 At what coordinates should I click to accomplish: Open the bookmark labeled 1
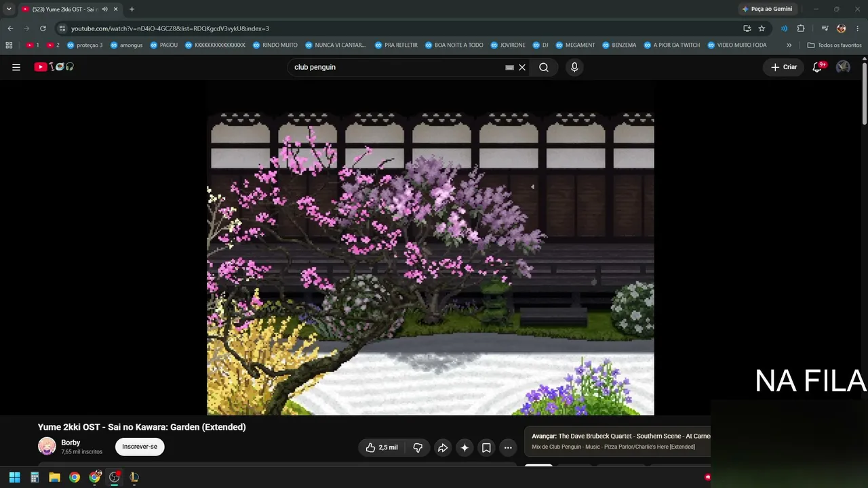click(33, 45)
